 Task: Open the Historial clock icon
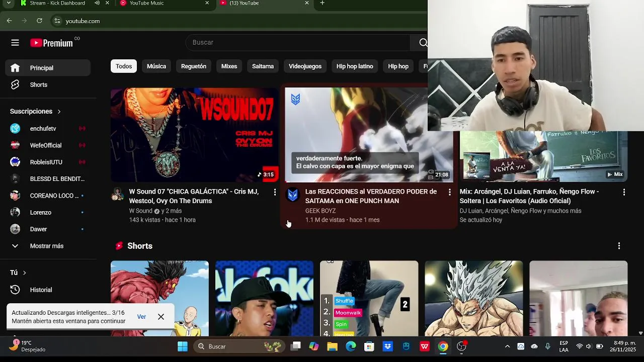point(15,290)
